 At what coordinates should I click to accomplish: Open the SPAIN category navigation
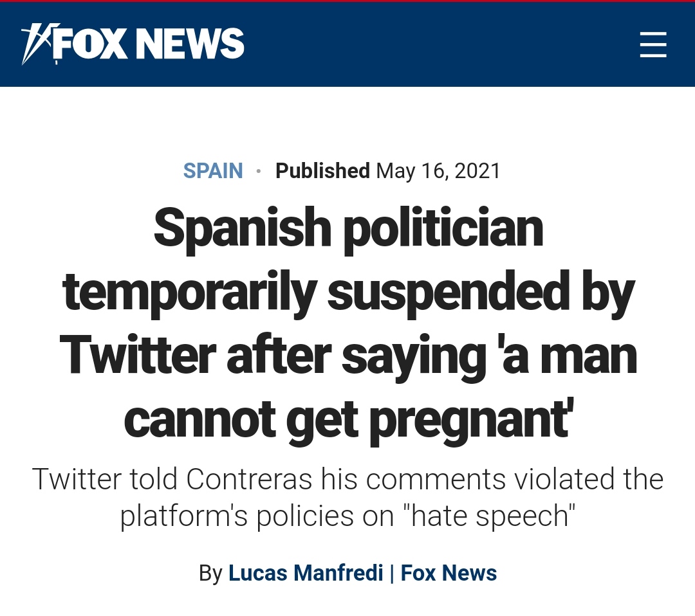(213, 170)
